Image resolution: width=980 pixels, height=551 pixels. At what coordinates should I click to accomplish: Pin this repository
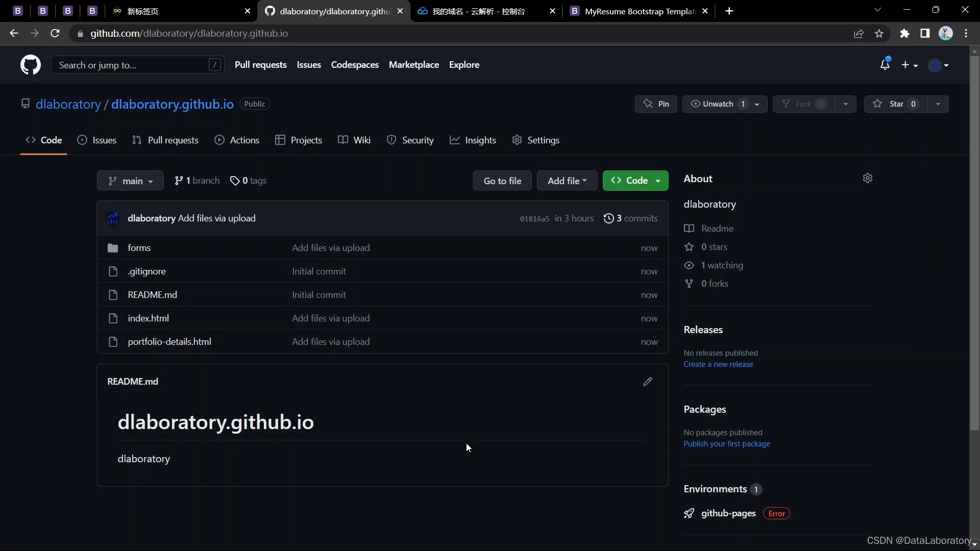656,104
